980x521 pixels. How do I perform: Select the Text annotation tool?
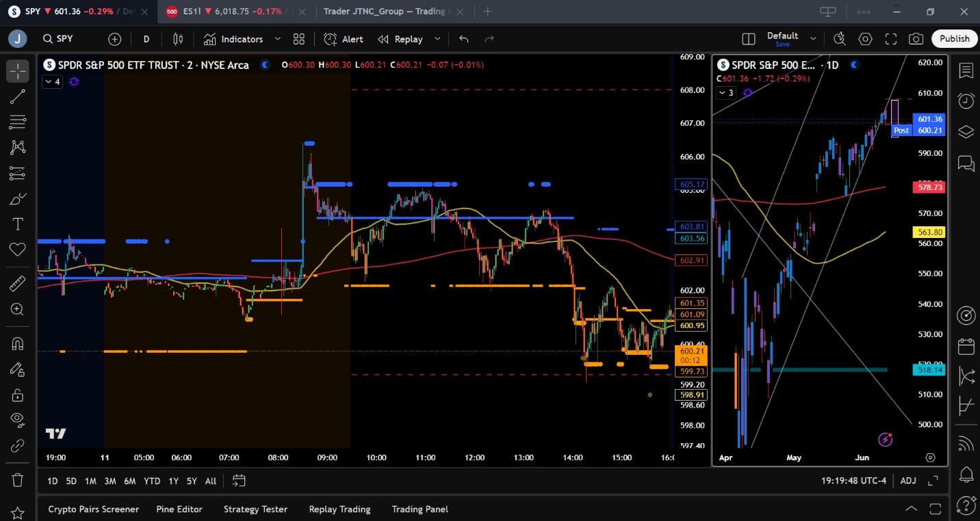(18, 224)
